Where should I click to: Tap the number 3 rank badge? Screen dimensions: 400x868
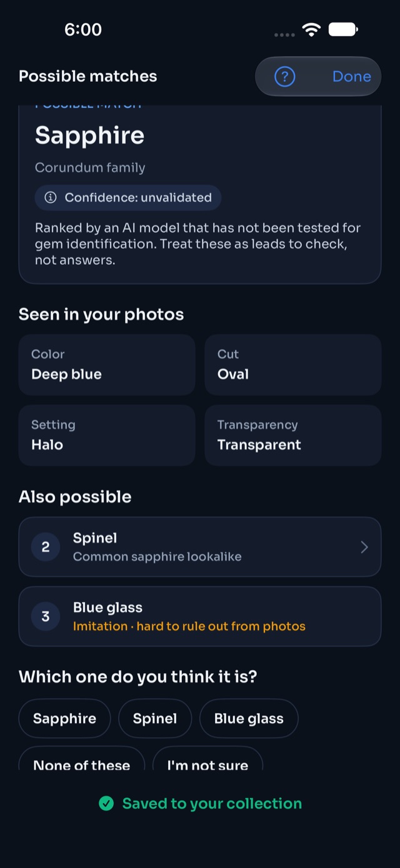(46, 616)
